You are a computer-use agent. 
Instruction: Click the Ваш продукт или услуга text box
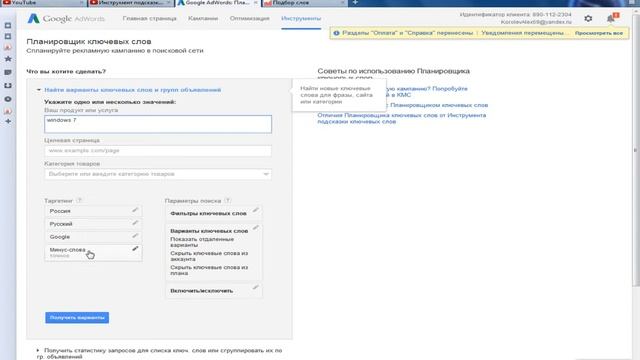pos(158,124)
